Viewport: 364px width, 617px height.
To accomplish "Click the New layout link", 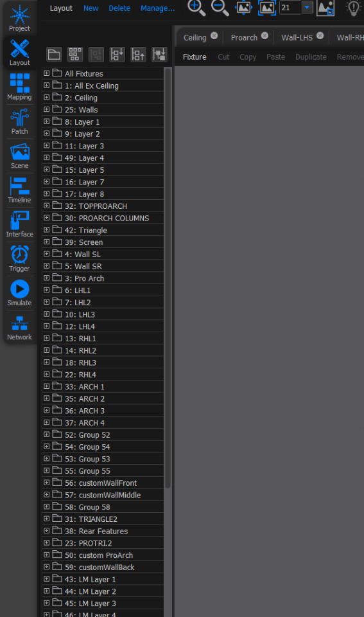I will 91,8.
